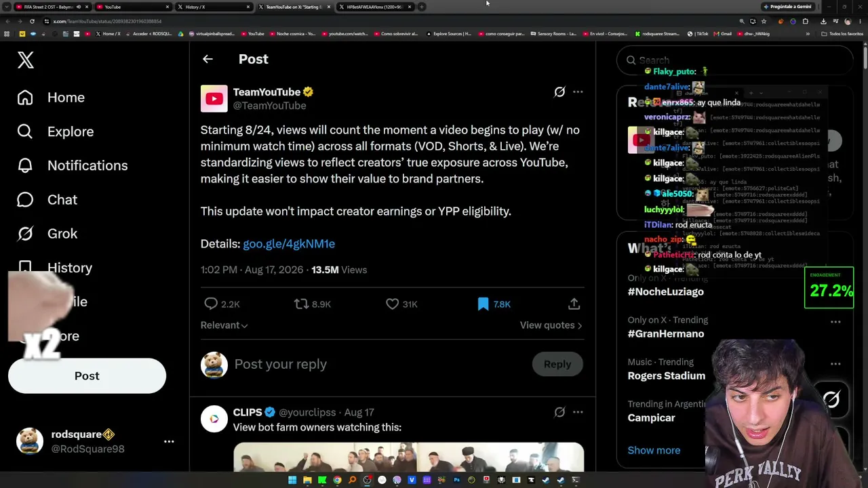The height and width of the screenshot is (488, 868).
Task: Go back with the Post header arrow
Action: coord(208,59)
